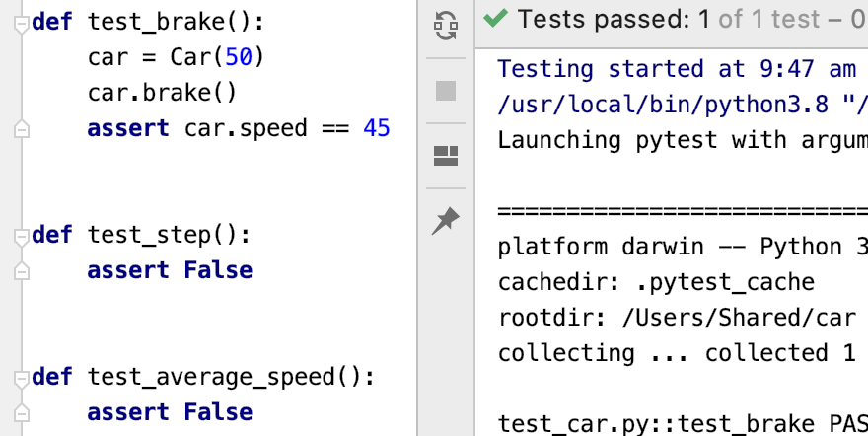Click the test_car.py::test_brake result line
The height and width of the screenshot is (436, 868).
(x=683, y=424)
